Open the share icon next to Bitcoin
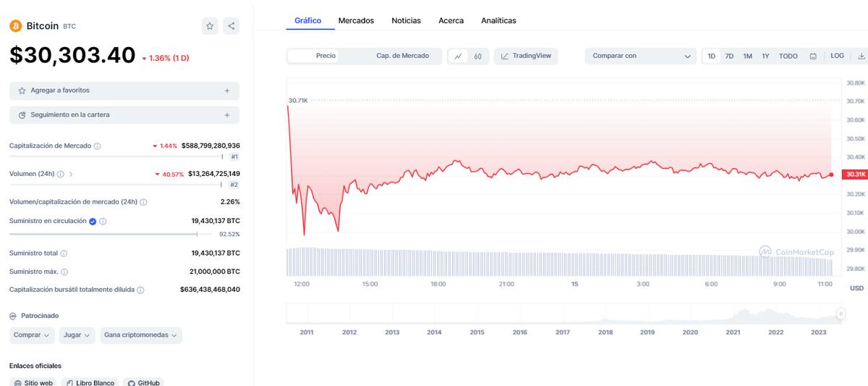 point(231,26)
